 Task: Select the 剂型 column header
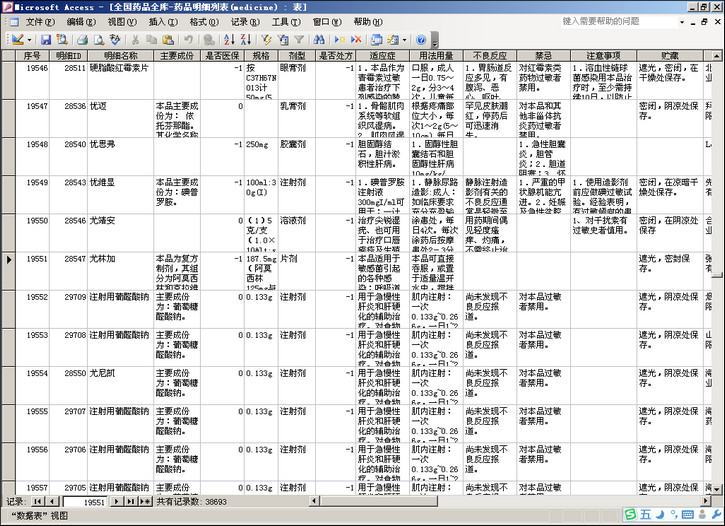point(297,56)
